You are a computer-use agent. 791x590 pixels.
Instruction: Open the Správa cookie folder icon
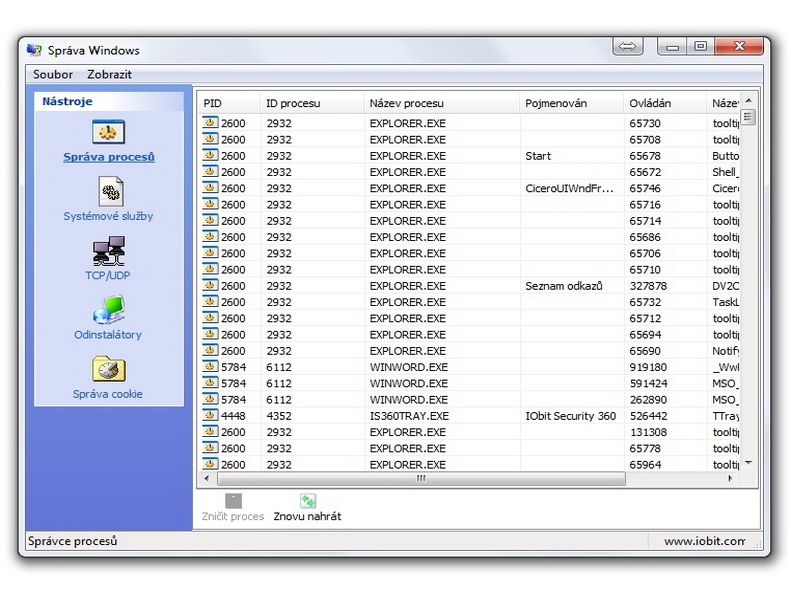108,369
